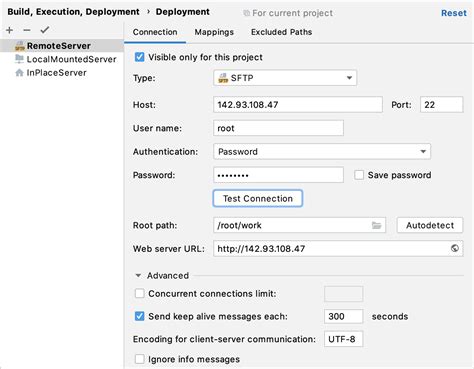Viewport: 474px width, 369px height.
Task: Mark server as default with checkmark icon
Action: pyautogui.click(x=45, y=30)
